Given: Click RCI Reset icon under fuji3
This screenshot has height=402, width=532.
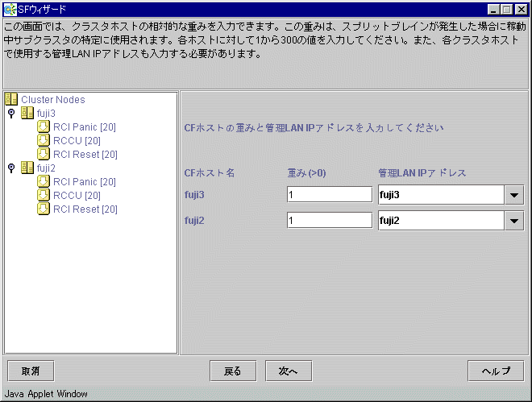Looking at the screenshot, I should tap(43, 154).
